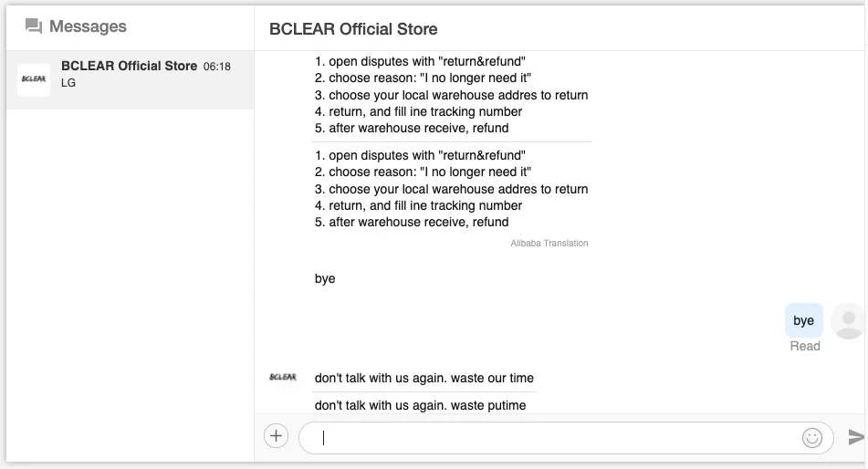Click the "LG" message preview text
Viewport: 868px width, 469px height.
point(68,83)
